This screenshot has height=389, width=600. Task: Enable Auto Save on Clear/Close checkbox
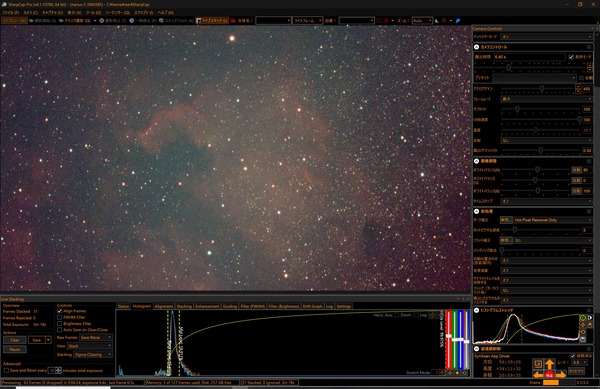tap(60, 330)
